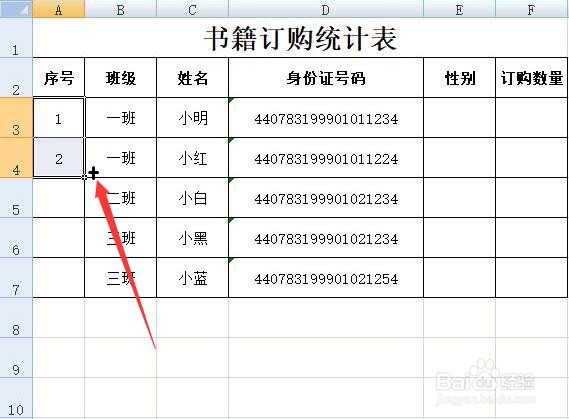Click empty 性别 cell for 小蓝
569x419 pixels.
[459, 278]
